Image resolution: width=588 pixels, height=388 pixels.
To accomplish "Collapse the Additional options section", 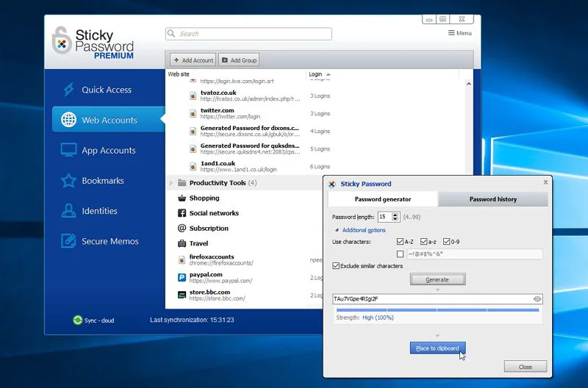I will pyautogui.click(x=337, y=230).
